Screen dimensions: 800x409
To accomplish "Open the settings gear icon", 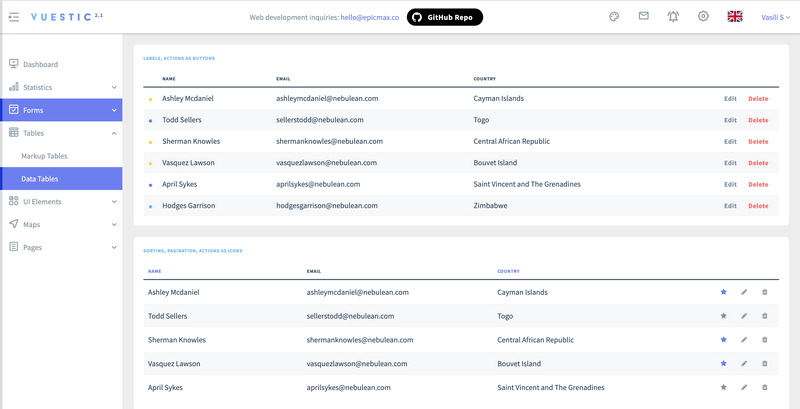I will pyautogui.click(x=704, y=16).
